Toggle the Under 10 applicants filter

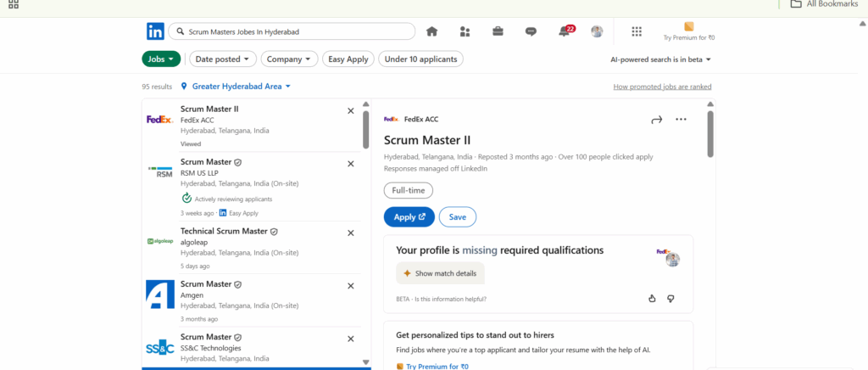420,59
